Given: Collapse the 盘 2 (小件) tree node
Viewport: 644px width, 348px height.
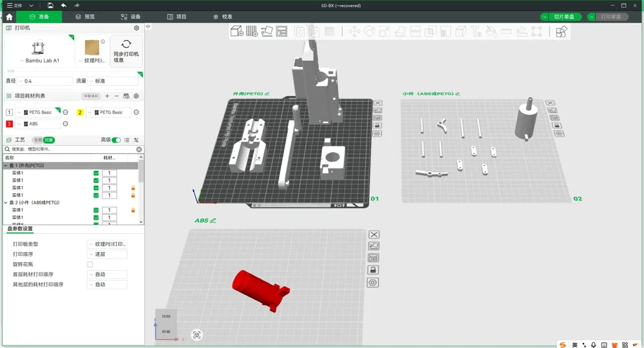Looking at the screenshot, I should pos(6,202).
